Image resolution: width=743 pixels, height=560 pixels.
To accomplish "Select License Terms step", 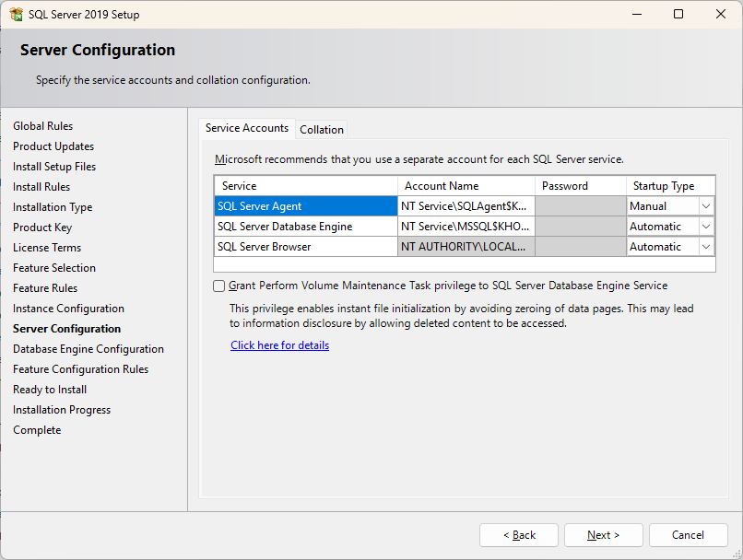I will [x=47, y=248].
